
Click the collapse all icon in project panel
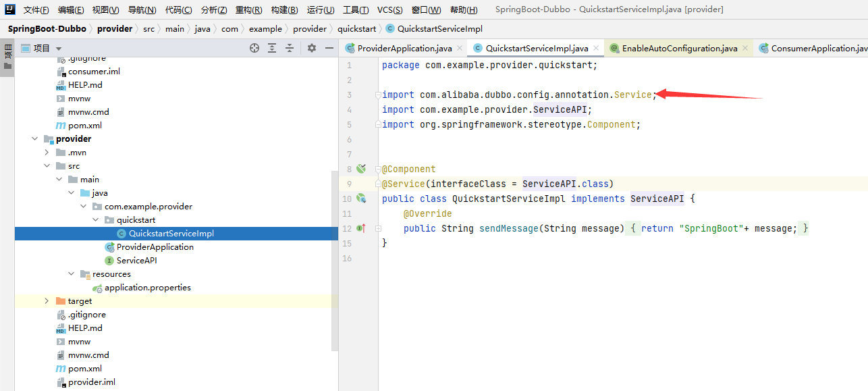point(290,48)
